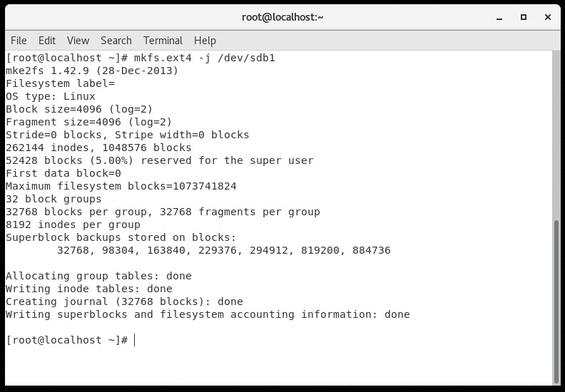Click the OS type: Linux line
This screenshot has width=565, height=392.
tap(51, 96)
